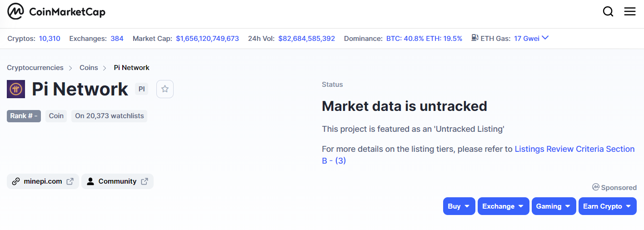Open the Gaming dropdown
The width and height of the screenshot is (644, 230).
[x=554, y=206]
